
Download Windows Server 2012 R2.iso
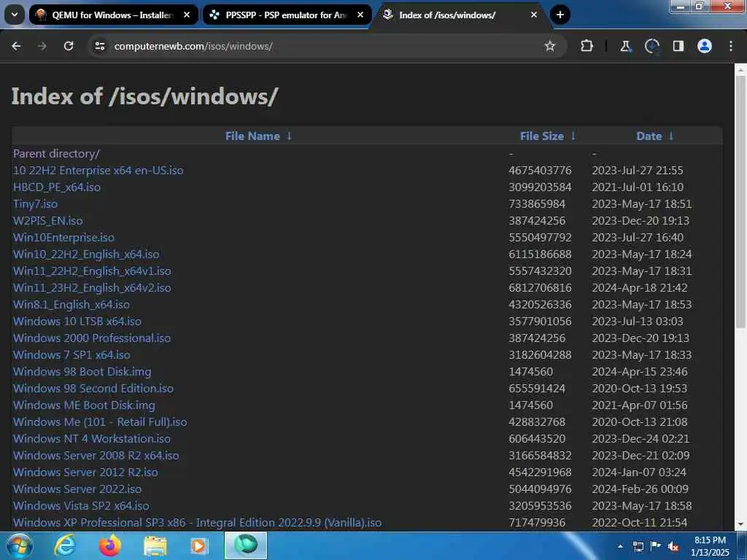85,472
